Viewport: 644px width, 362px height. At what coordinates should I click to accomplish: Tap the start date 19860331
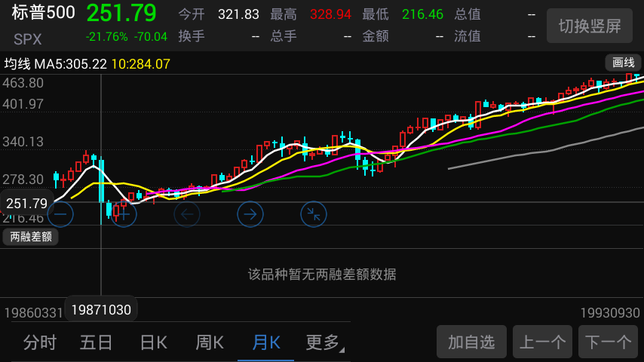tap(33, 313)
